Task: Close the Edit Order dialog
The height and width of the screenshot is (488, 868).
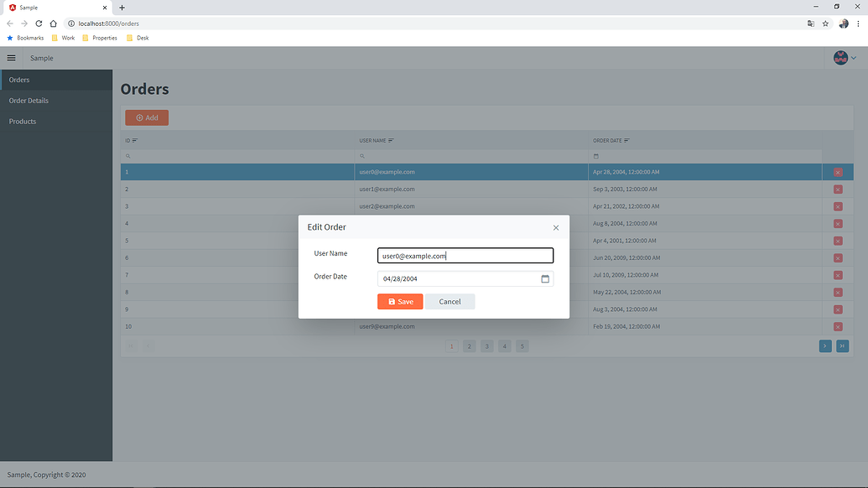Action: point(556,227)
